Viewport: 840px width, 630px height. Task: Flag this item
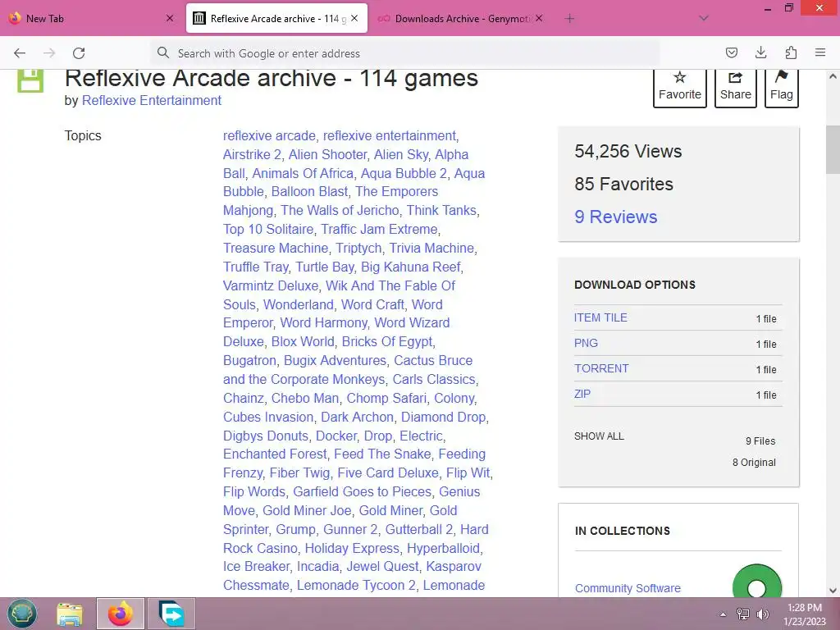click(x=782, y=87)
